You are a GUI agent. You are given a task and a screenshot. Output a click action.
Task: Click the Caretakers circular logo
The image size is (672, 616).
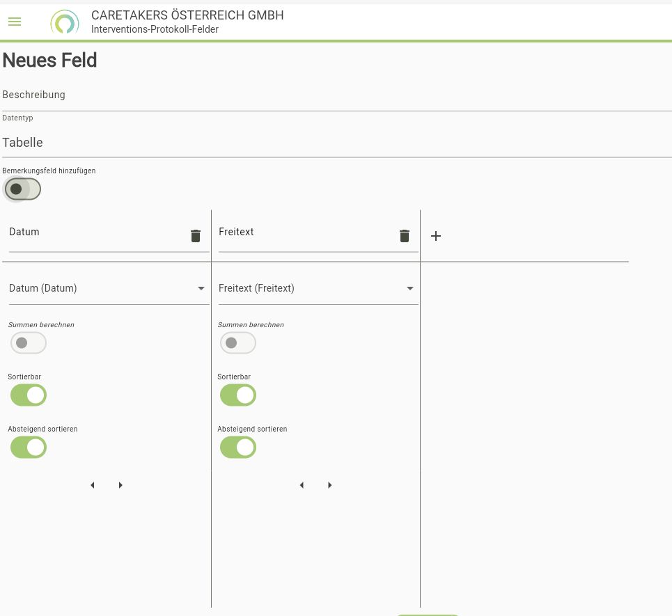[64, 22]
